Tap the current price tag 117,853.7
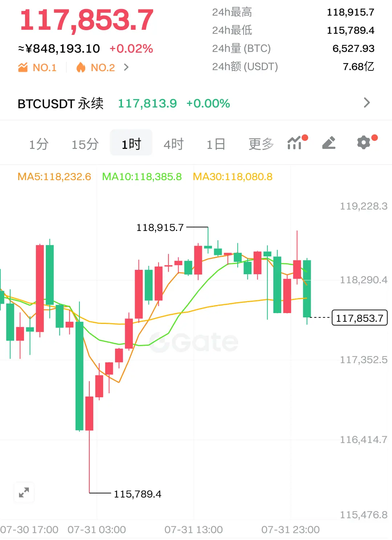 click(x=360, y=318)
